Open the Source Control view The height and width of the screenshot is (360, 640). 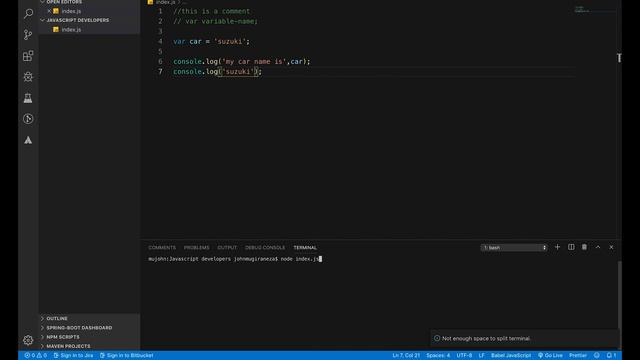(28, 35)
